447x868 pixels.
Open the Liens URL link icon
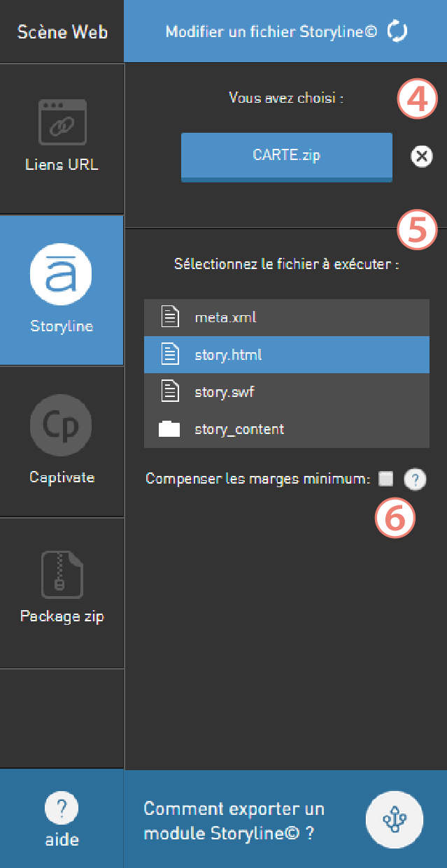[x=62, y=122]
